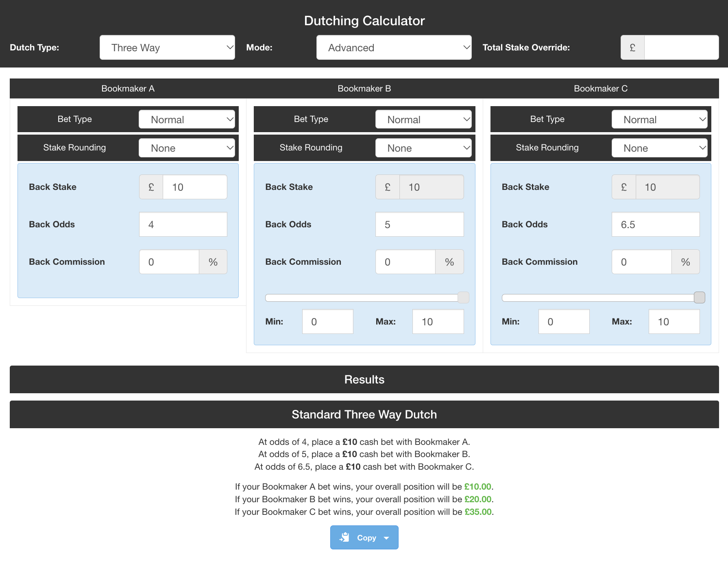
Task: Click Bookmaker C Min value field
Action: [564, 322]
